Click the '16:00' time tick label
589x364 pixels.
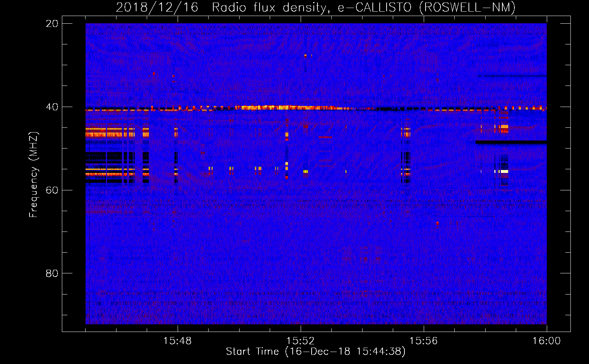click(546, 341)
